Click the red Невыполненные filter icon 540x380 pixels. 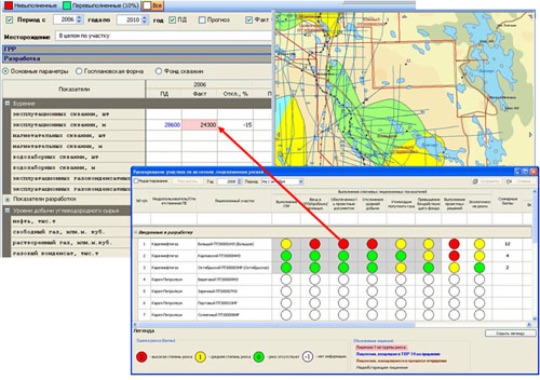tap(8, 5)
